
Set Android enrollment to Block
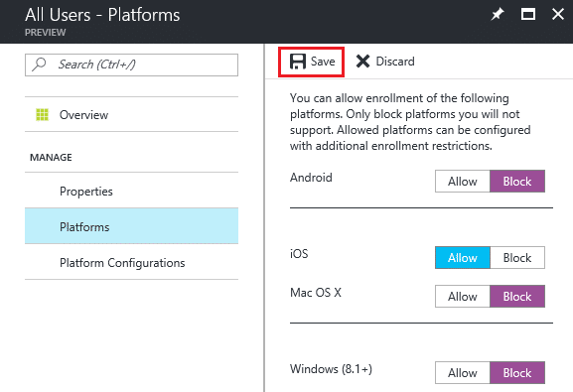click(517, 182)
